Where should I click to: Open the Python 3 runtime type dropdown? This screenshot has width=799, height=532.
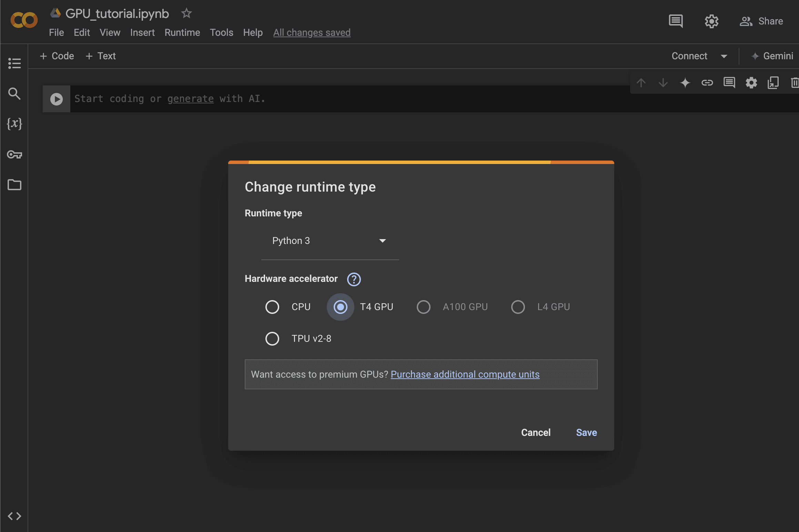tap(330, 241)
